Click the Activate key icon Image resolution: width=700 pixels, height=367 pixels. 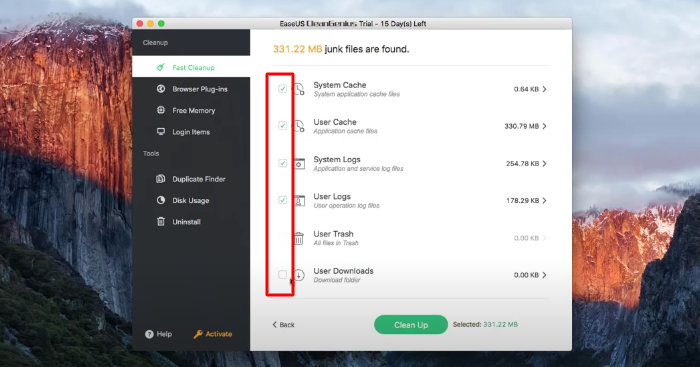198,334
